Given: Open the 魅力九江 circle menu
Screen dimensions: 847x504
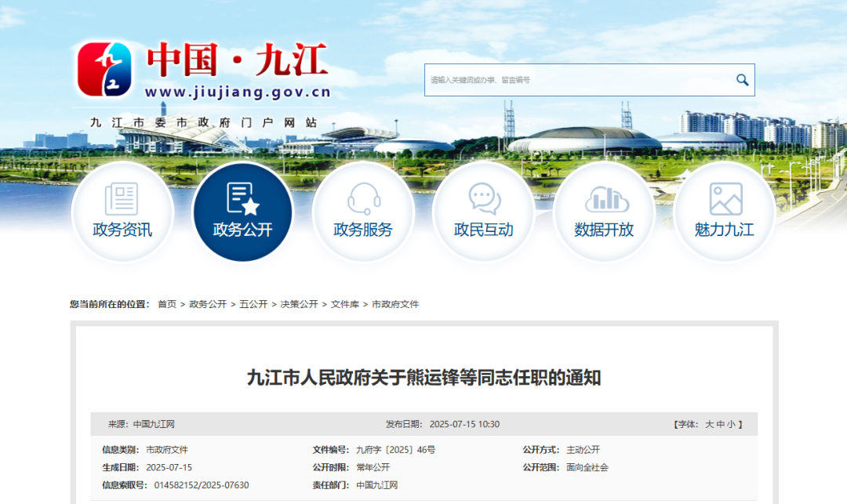Looking at the screenshot, I should pyautogui.click(x=725, y=212).
